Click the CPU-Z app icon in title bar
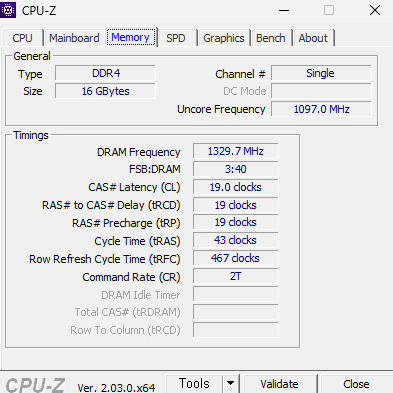The width and height of the screenshot is (393, 393). pos(7,10)
